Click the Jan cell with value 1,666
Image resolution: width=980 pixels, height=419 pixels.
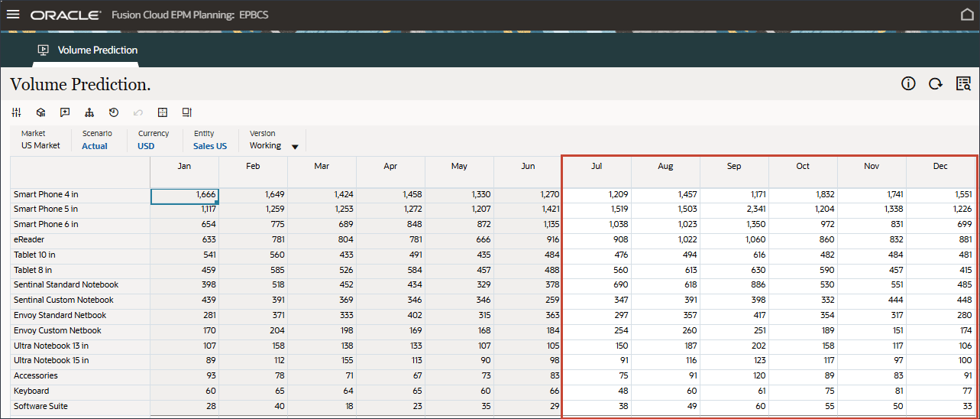185,195
